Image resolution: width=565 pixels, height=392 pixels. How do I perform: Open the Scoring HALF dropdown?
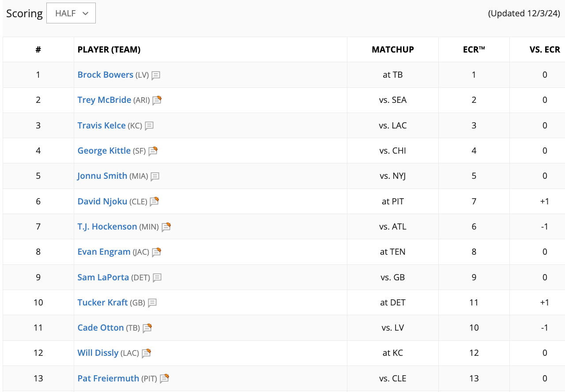[71, 13]
